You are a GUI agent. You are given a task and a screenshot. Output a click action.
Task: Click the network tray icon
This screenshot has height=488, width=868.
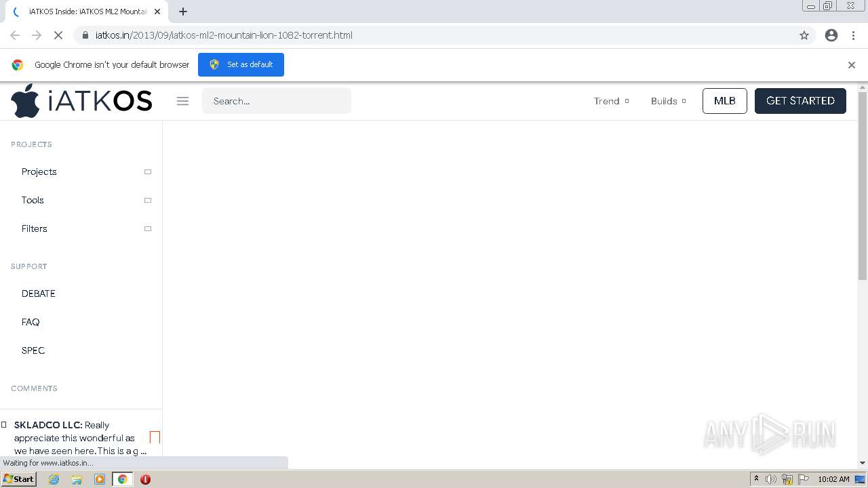(x=787, y=479)
